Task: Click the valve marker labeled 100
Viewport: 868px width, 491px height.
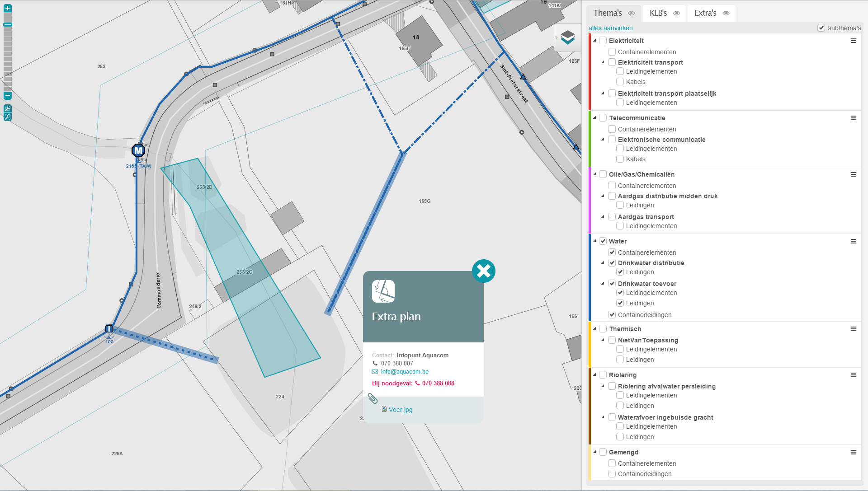Action: tap(109, 329)
